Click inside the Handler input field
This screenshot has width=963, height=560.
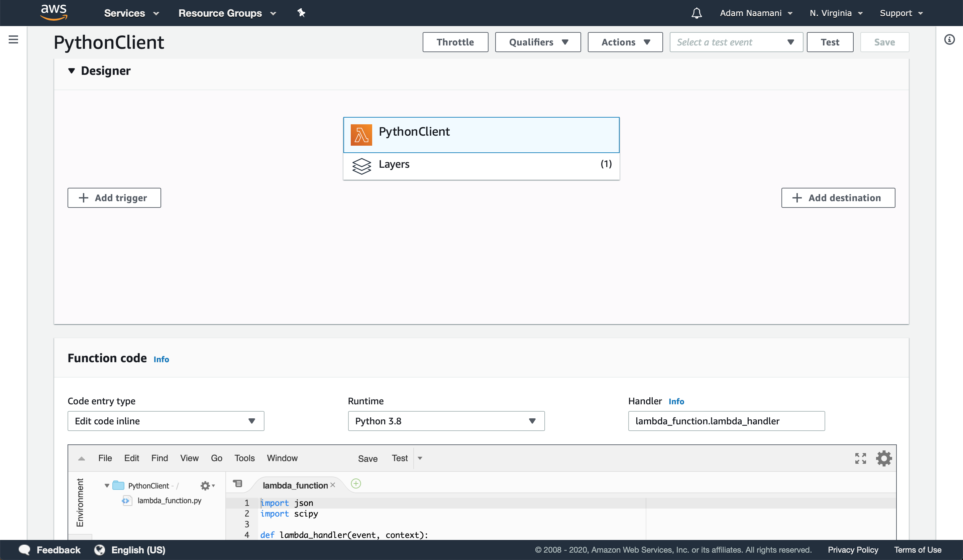726,421
